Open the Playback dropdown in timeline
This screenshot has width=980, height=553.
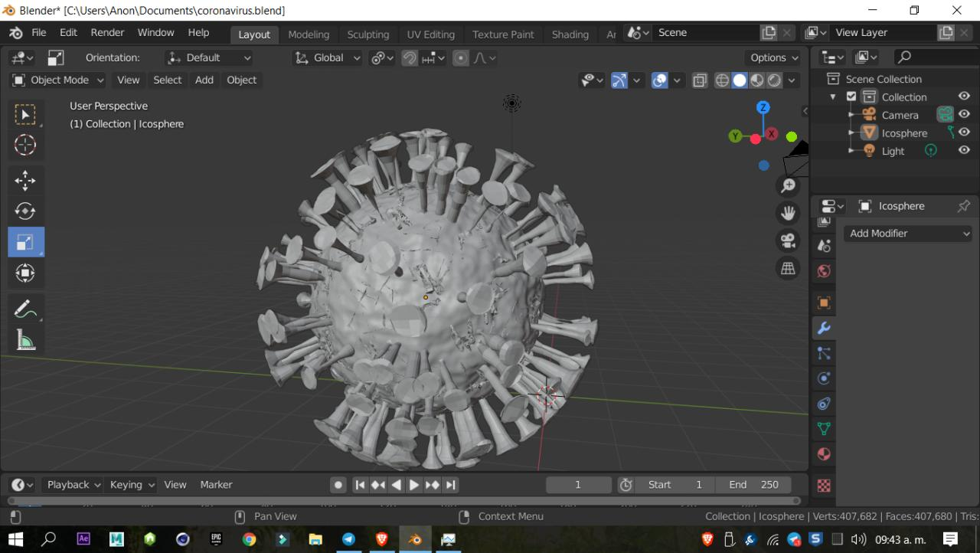[x=73, y=485]
